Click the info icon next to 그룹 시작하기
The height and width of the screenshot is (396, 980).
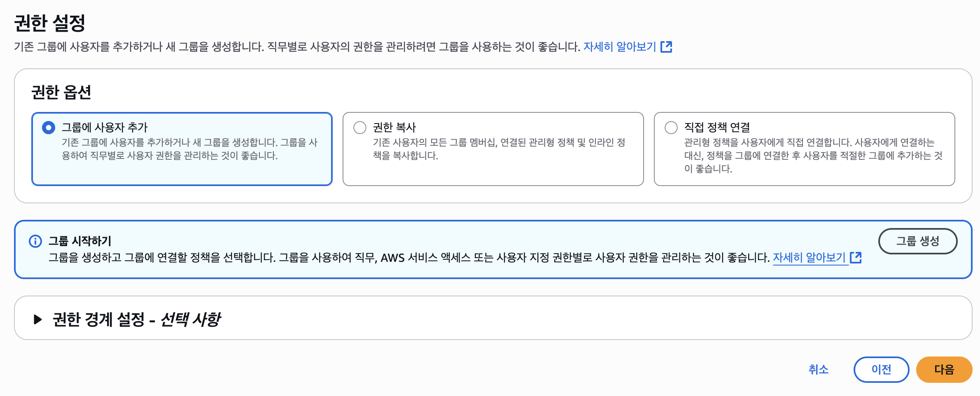(35, 241)
